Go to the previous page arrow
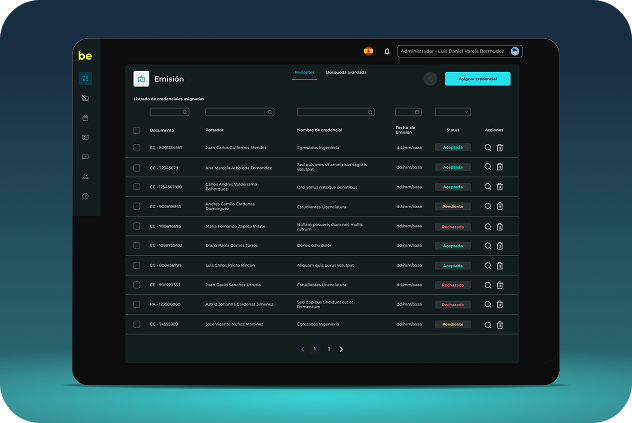Screen dimensions: 632x423 [303, 349]
